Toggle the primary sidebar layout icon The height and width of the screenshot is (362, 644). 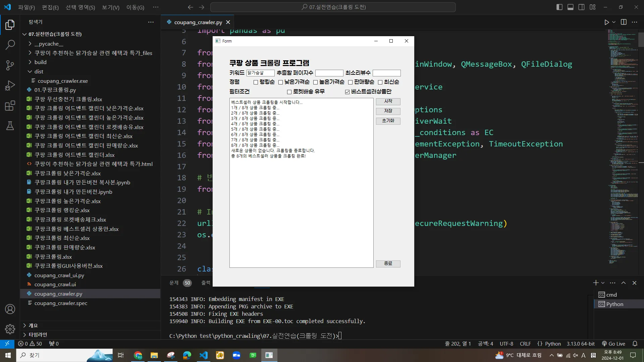[x=559, y=7]
